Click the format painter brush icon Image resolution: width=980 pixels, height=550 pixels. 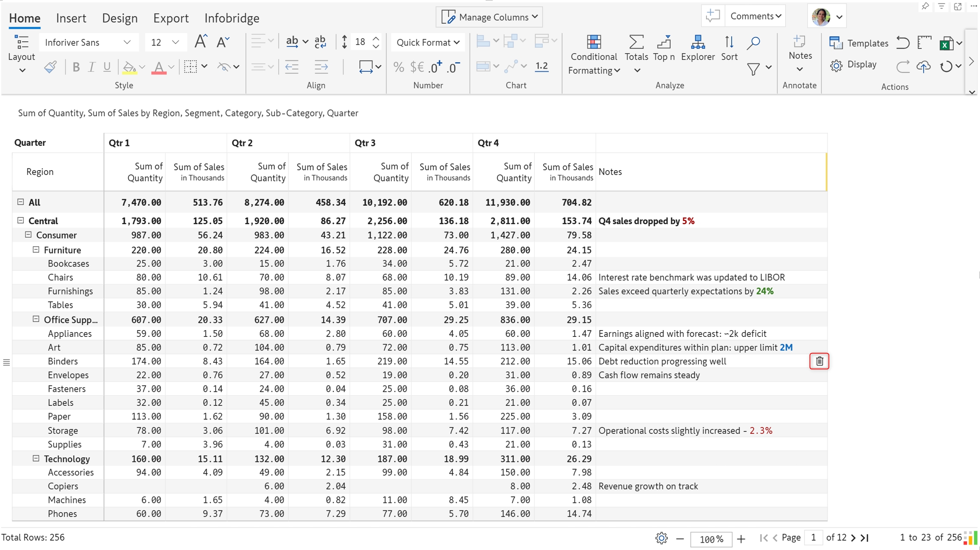(x=50, y=67)
